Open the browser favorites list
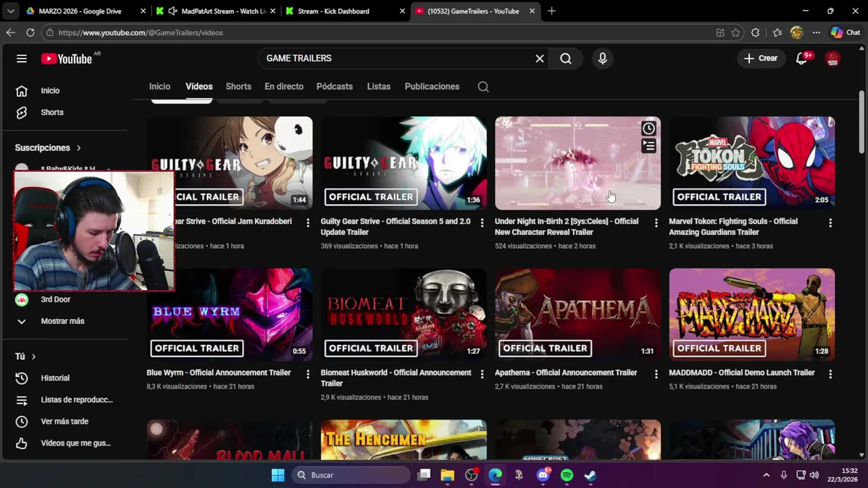Viewport: 868px width, 488px height. (x=777, y=33)
